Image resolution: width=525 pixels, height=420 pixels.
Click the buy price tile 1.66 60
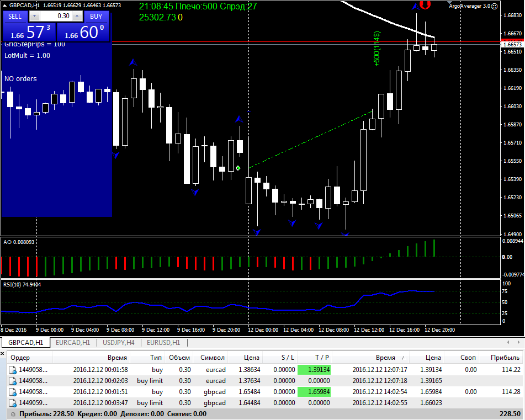click(x=83, y=32)
